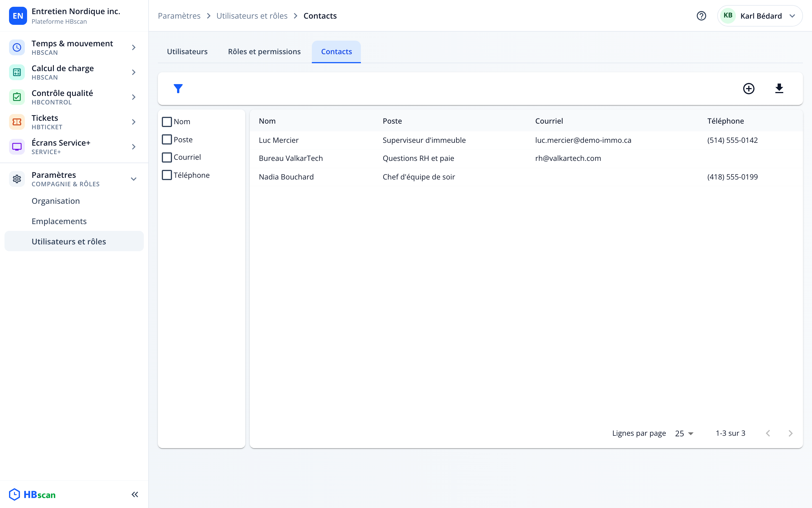
Task: Collapse the Paramètres section chevron
Action: pyautogui.click(x=134, y=179)
